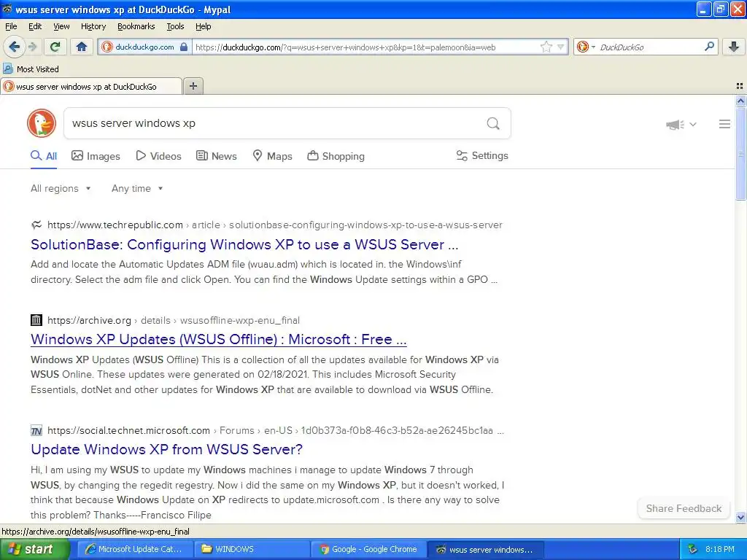Open 'Windows XP Updates (WSUS Offline)' result
Screen dimensions: 747x560
(219, 340)
